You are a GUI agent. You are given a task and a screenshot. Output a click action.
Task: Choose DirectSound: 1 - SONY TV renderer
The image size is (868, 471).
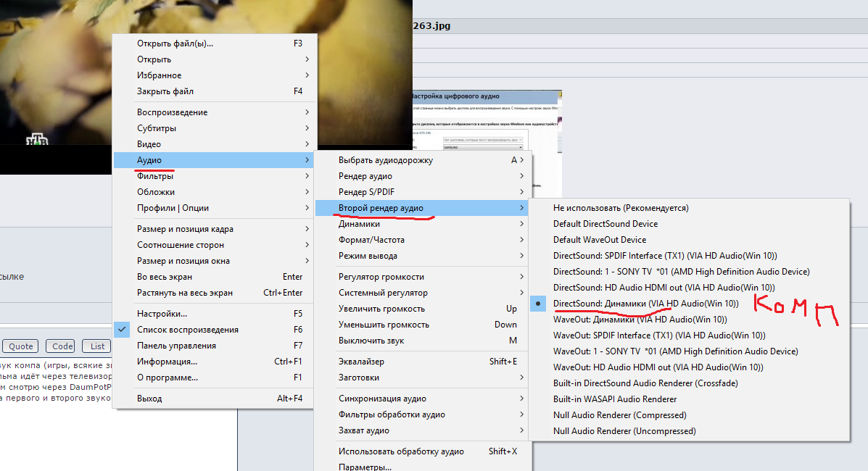point(689,272)
